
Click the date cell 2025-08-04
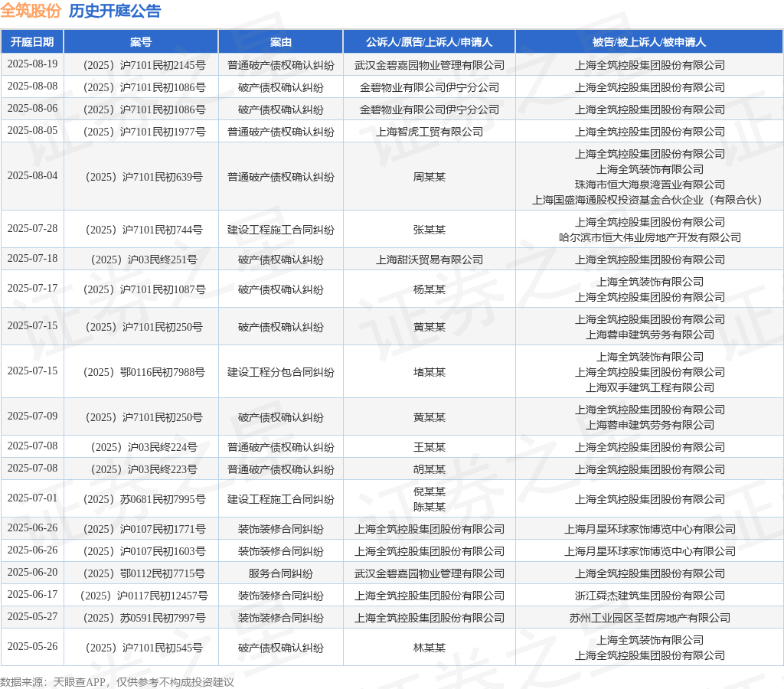tap(32, 176)
